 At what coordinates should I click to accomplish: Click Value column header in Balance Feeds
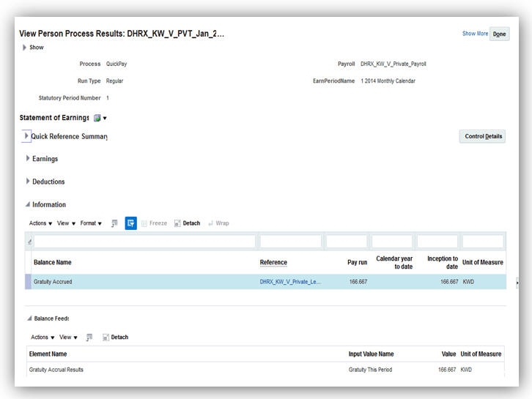pos(448,354)
